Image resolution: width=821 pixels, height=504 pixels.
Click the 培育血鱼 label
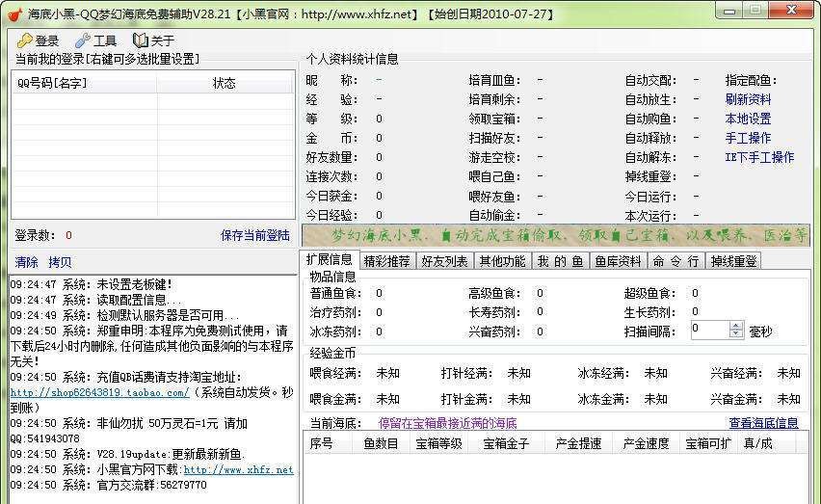[x=494, y=81]
